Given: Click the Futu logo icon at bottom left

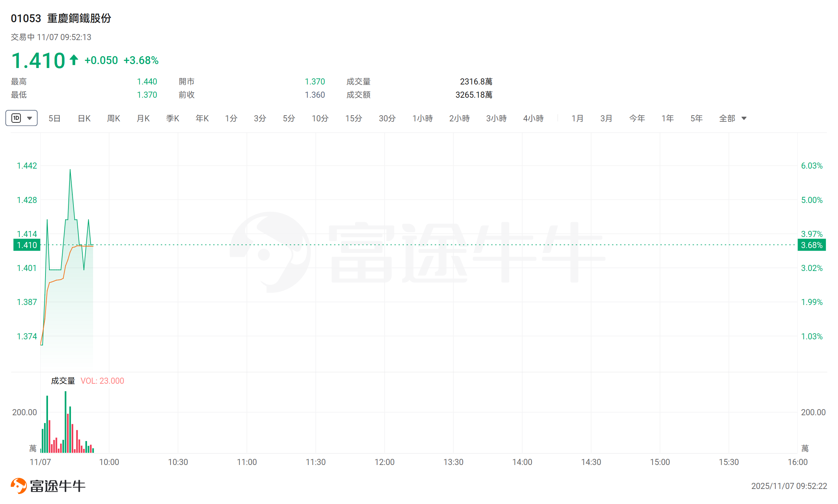Looking at the screenshot, I should (x=19, y=486).
